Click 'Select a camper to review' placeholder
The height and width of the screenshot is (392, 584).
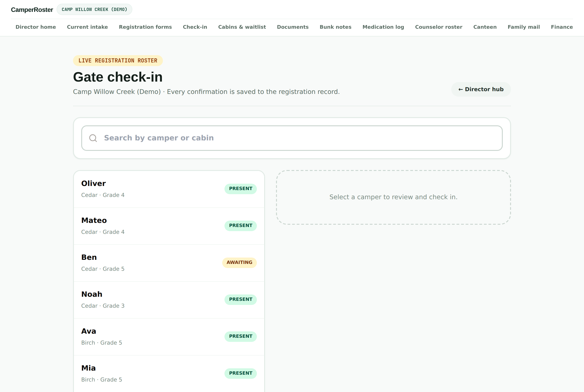tap(393, 197)
